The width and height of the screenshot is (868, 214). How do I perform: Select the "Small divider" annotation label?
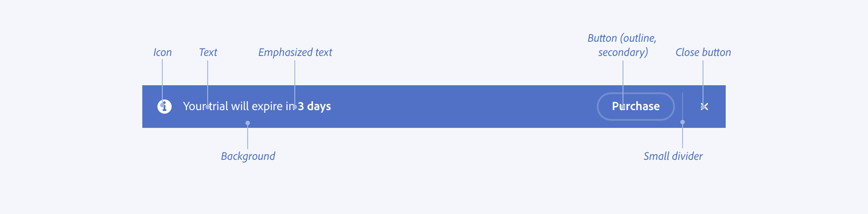pyautogui.click(x=673, y=156)
